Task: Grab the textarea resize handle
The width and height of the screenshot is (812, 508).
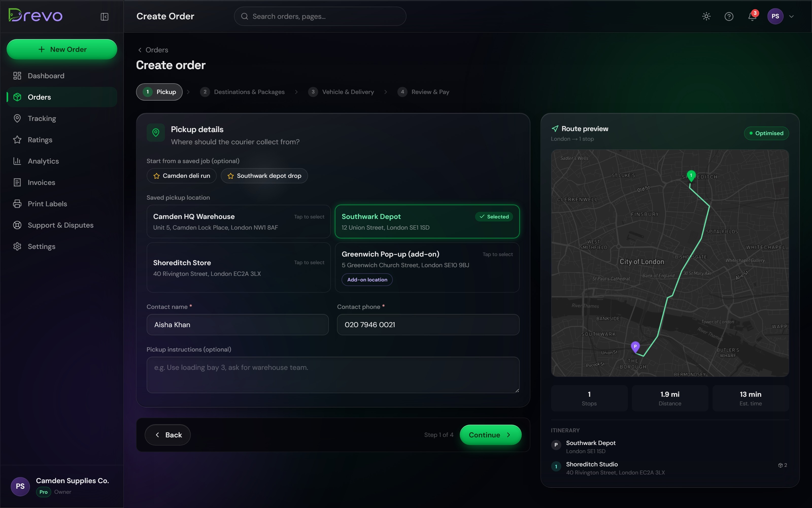Action: (517, 390)
